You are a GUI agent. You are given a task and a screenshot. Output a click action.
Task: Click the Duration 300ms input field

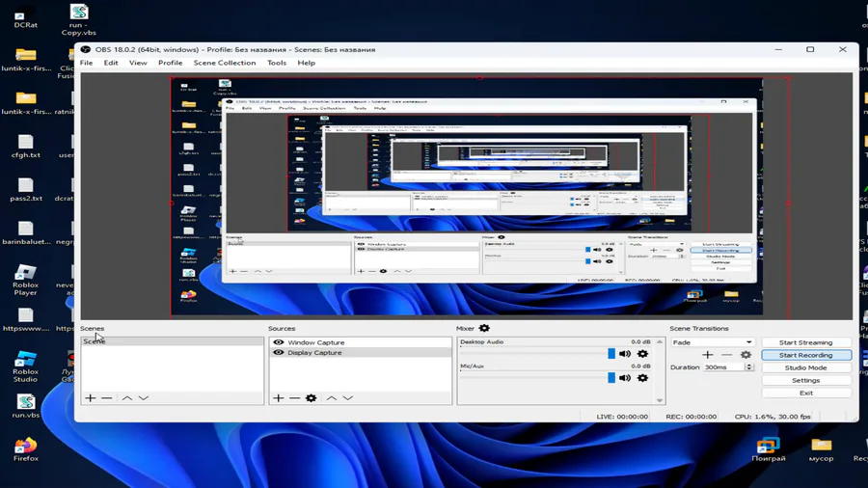point(724,366)
